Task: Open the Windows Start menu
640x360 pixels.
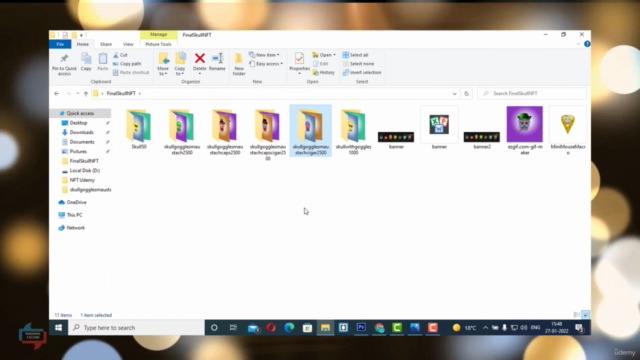Action: 58,328
